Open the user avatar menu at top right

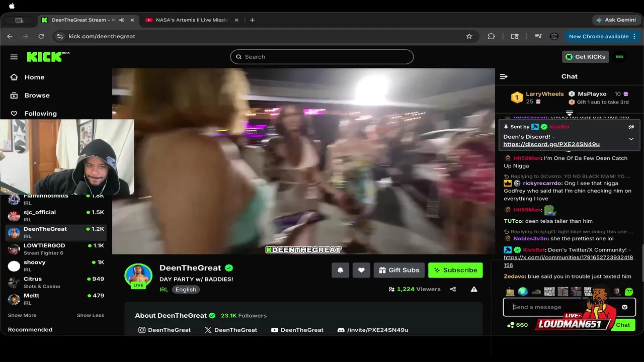point(619,57)
